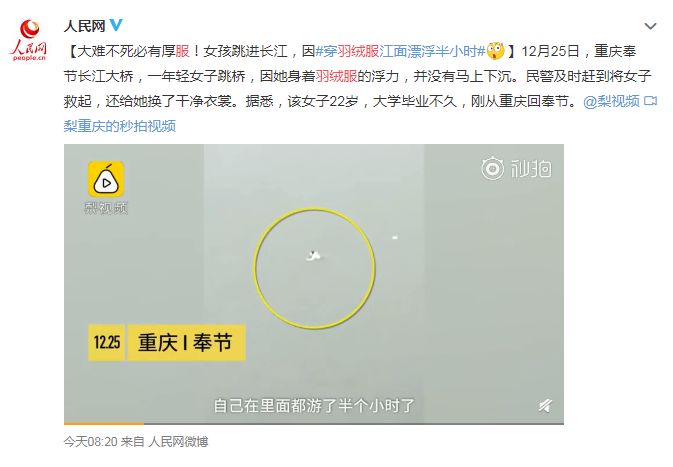The height and width of the screenshot is (467, 673).
Task: Click the red 羽绒服 keyword in second line
Action: click(x=336, y=76)
